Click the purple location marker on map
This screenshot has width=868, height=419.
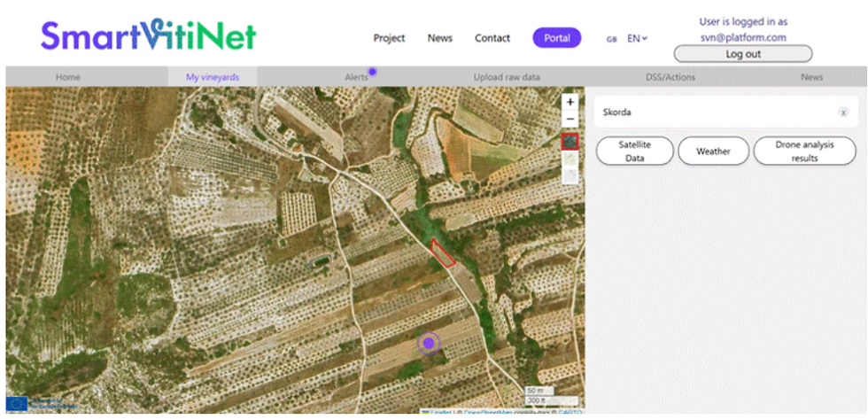tap(429, 343)
